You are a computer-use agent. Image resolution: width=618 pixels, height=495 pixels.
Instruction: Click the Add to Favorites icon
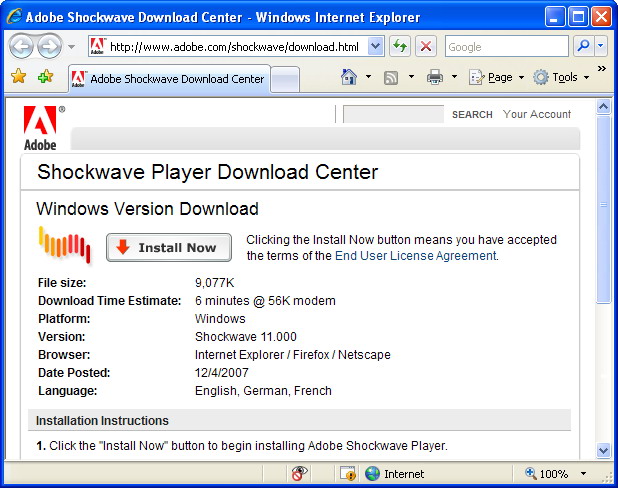45,77
